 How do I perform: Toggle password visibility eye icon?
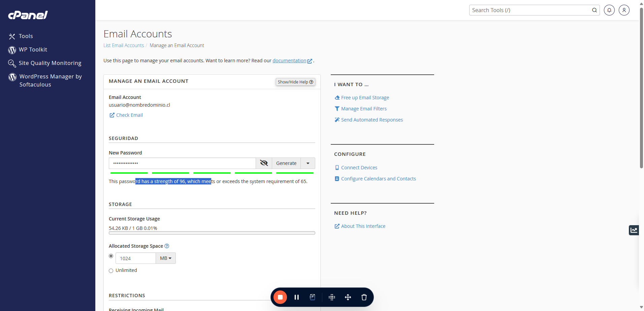264,163
